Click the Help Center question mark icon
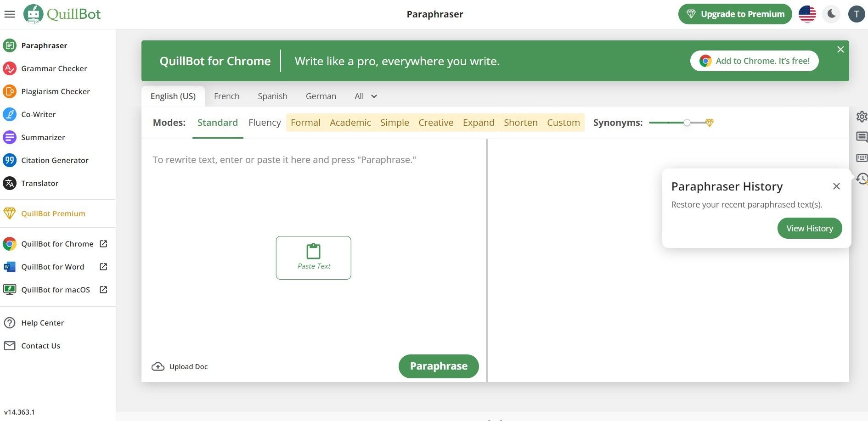 click(10, 323)
